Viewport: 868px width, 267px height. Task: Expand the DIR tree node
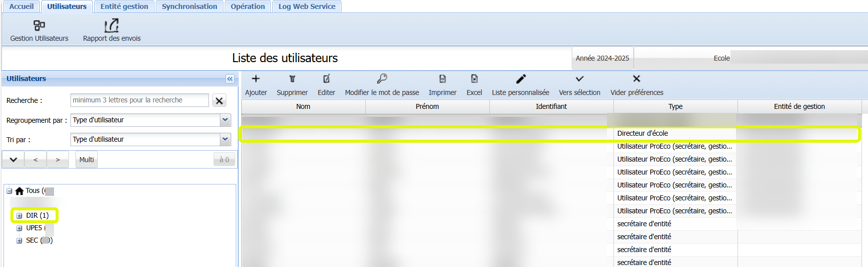point(19,216)
